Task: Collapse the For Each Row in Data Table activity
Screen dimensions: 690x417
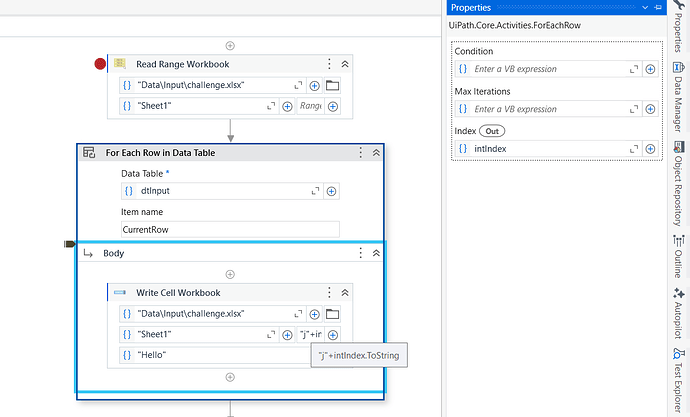Action: tap(376, 153)
